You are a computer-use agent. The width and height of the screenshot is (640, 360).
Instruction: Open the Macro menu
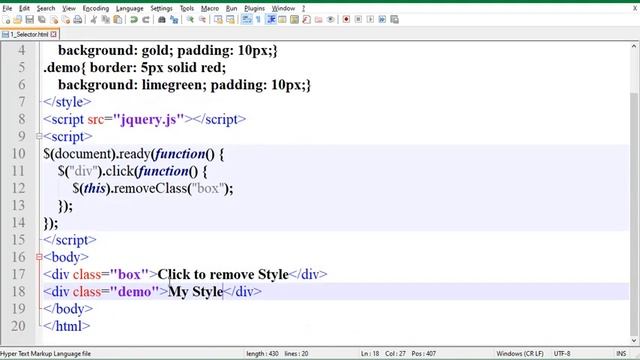(x=210, y=8)
